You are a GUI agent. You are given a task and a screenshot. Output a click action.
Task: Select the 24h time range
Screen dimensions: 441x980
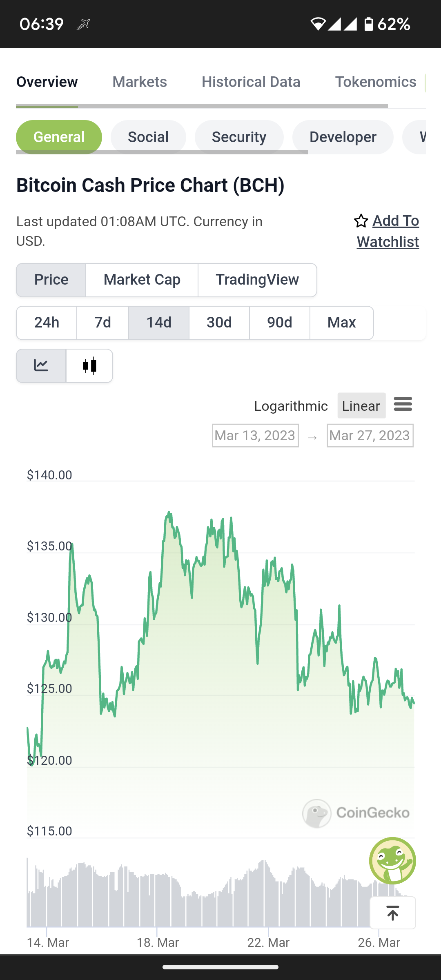47,323
